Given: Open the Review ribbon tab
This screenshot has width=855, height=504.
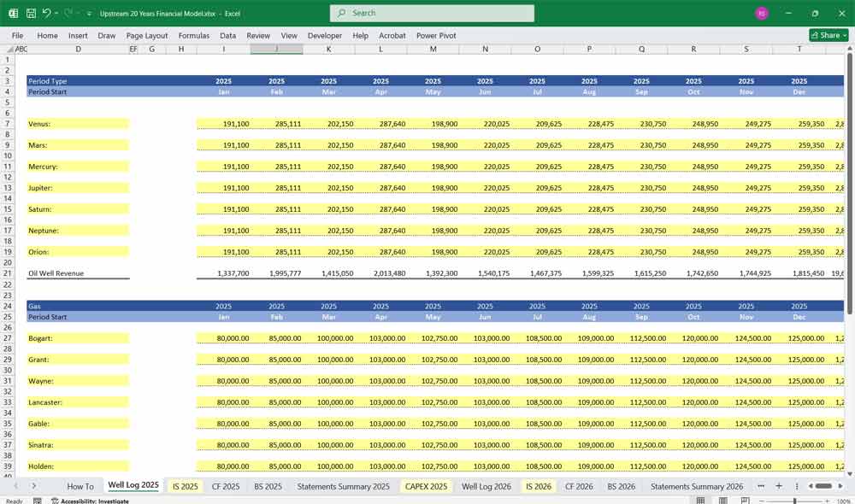Looking at the screenshot, I should 258,35.
